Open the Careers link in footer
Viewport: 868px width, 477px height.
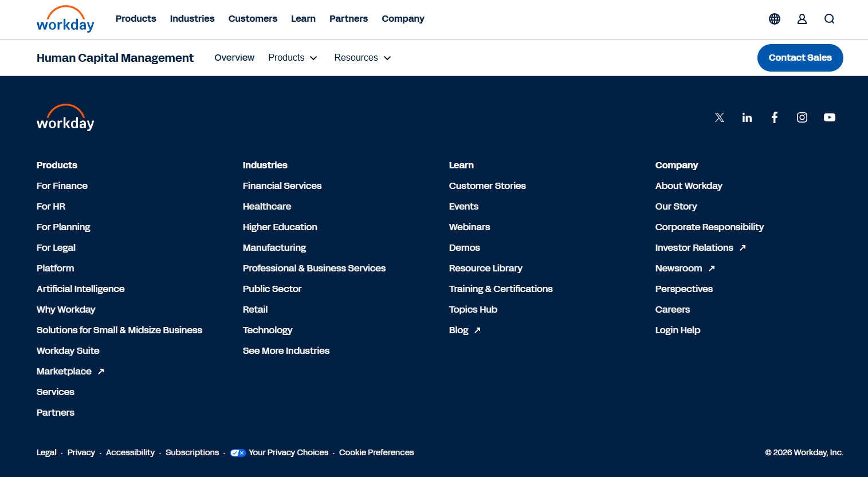pos(672,309)
